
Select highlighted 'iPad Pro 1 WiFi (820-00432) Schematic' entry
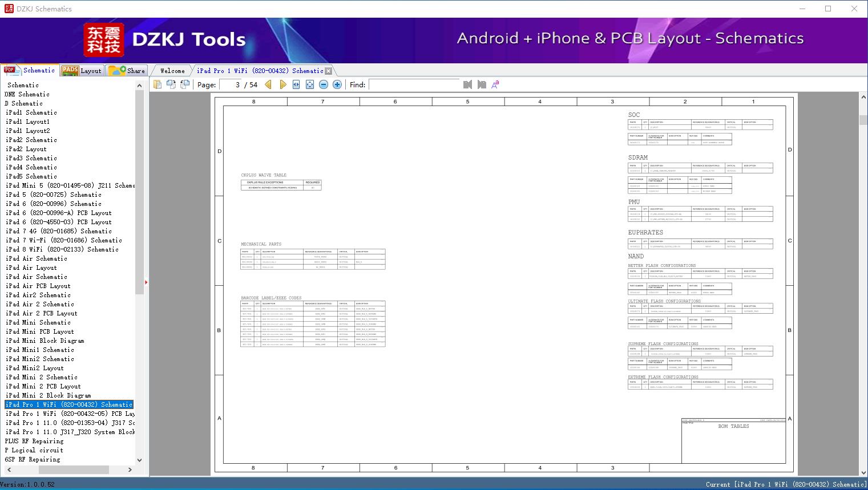tap(69, 404)
